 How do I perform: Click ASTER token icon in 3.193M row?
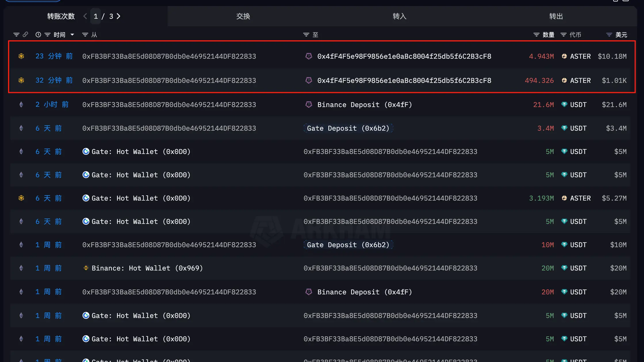(x=564, y=198)
